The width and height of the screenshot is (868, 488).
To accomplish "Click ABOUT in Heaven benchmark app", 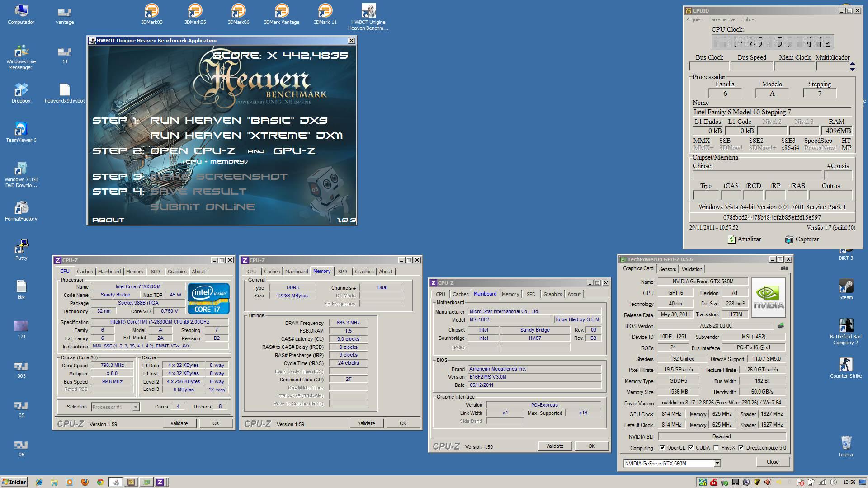I will click(x=108, y=220).
